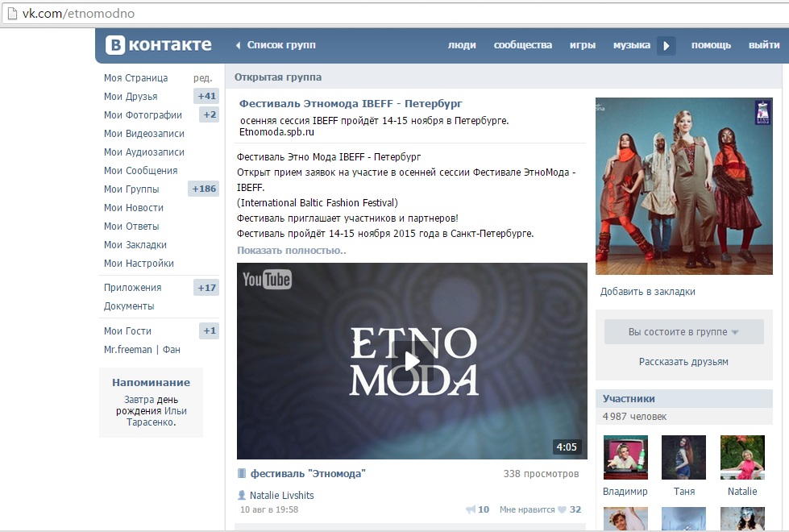Open музыка in top navigation
Screen dimensions: 789x532
632,45
